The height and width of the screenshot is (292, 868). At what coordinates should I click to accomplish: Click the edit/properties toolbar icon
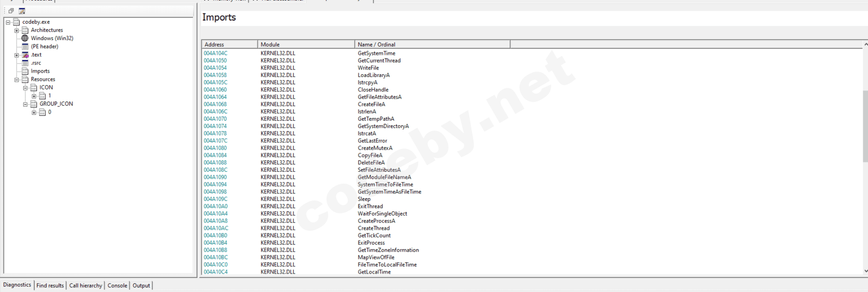point(22,11)
